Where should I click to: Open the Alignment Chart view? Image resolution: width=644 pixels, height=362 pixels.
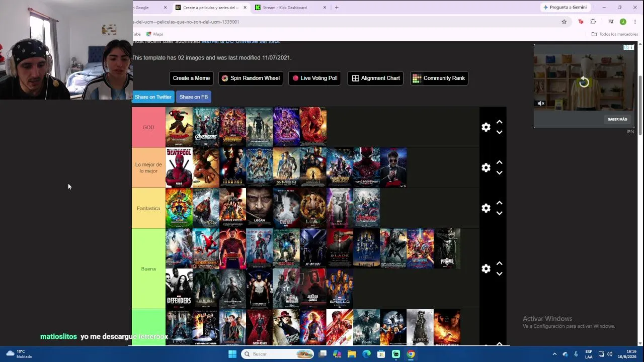click(375, 78)
